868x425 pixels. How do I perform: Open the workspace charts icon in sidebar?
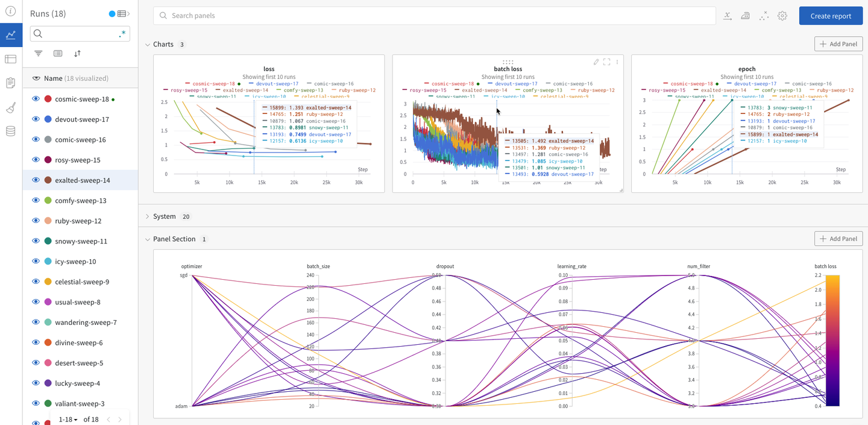point(11,35)
